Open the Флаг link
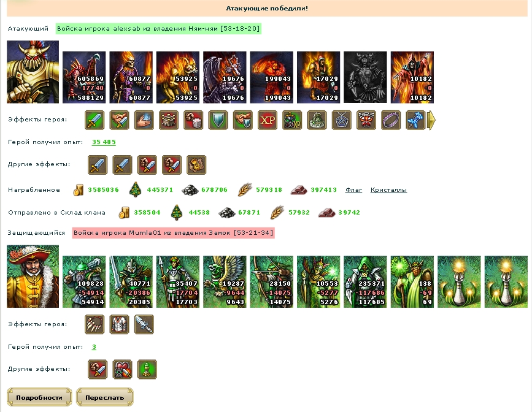This screenshot has height=412, width=532. click(x=353, y=190)
